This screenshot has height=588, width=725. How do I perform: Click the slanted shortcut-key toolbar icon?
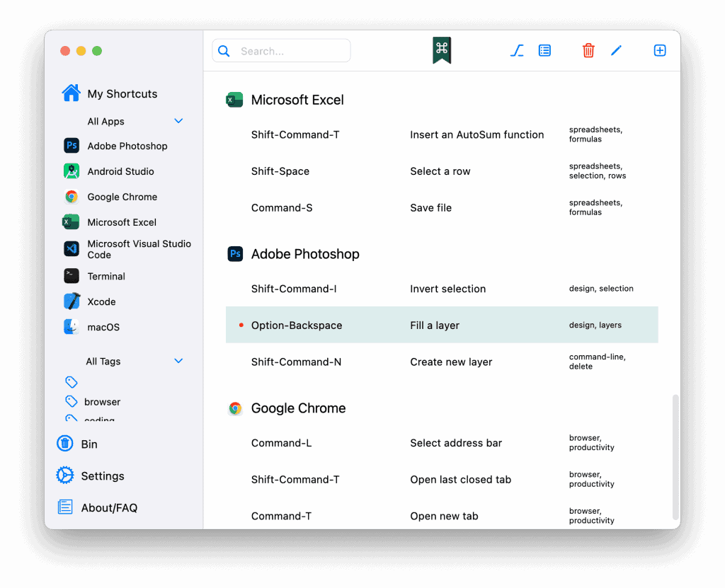(x=517, y=50)
